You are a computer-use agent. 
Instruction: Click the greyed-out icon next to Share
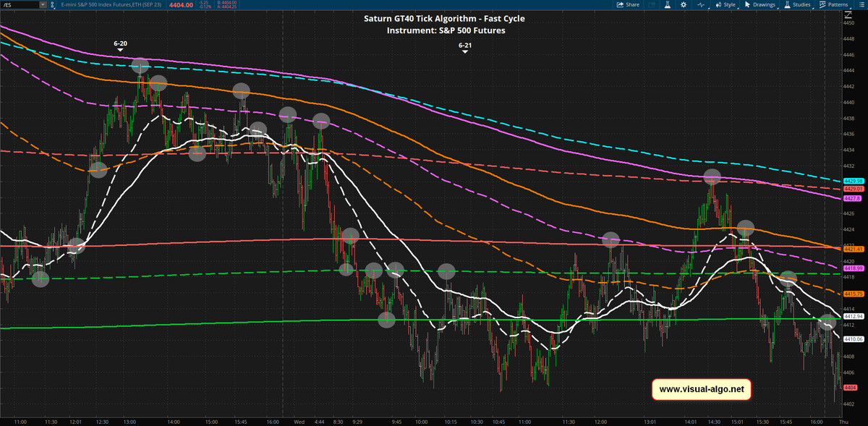tap(652, 5)
